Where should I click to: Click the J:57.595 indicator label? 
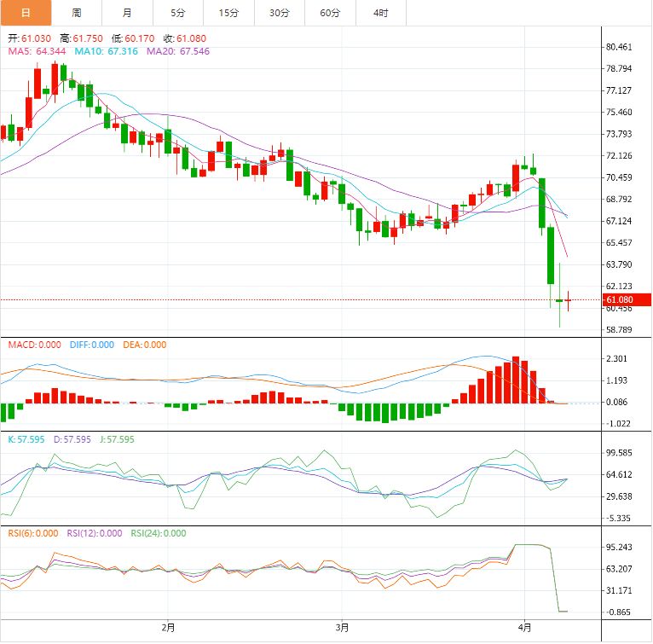[118, 439]
